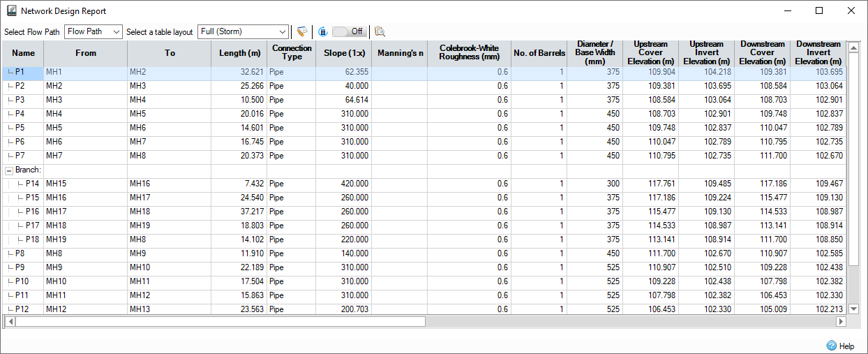Click the Connection Type column header

(x=292, y=53)
